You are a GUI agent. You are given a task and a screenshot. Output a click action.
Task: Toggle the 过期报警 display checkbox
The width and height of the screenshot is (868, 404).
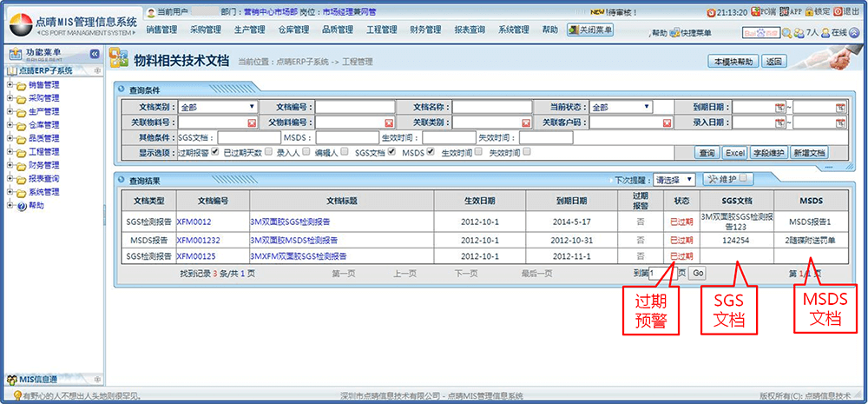pos(214,152)
